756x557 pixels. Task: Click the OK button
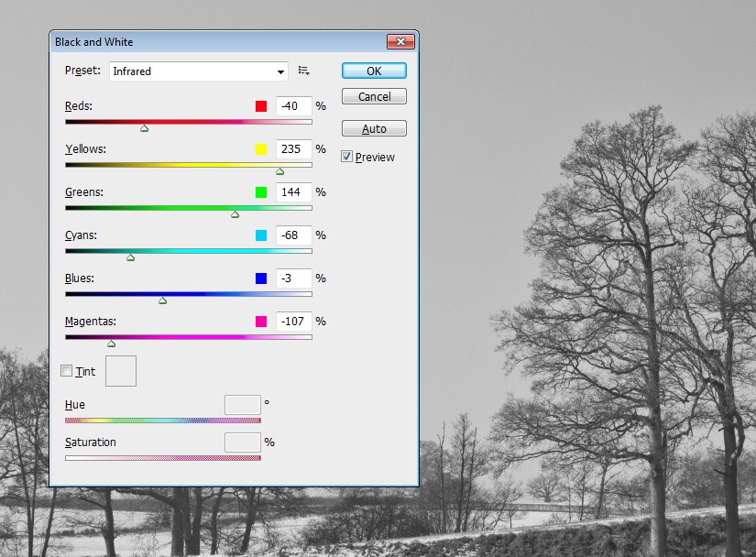[x=374, y=71]
